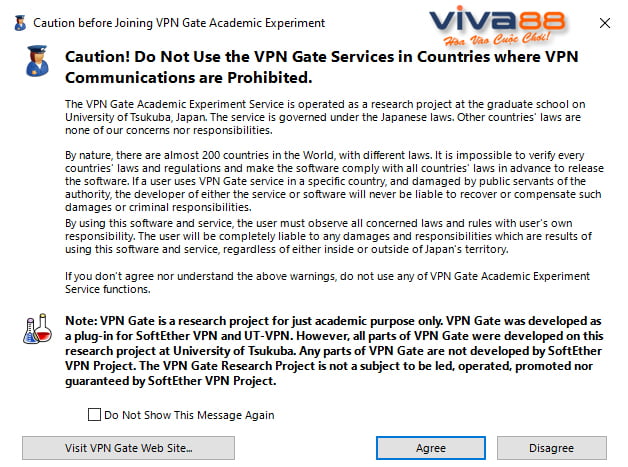
Task: Click the laboratory flasks icon beside the Note
Action: (37, 328)
